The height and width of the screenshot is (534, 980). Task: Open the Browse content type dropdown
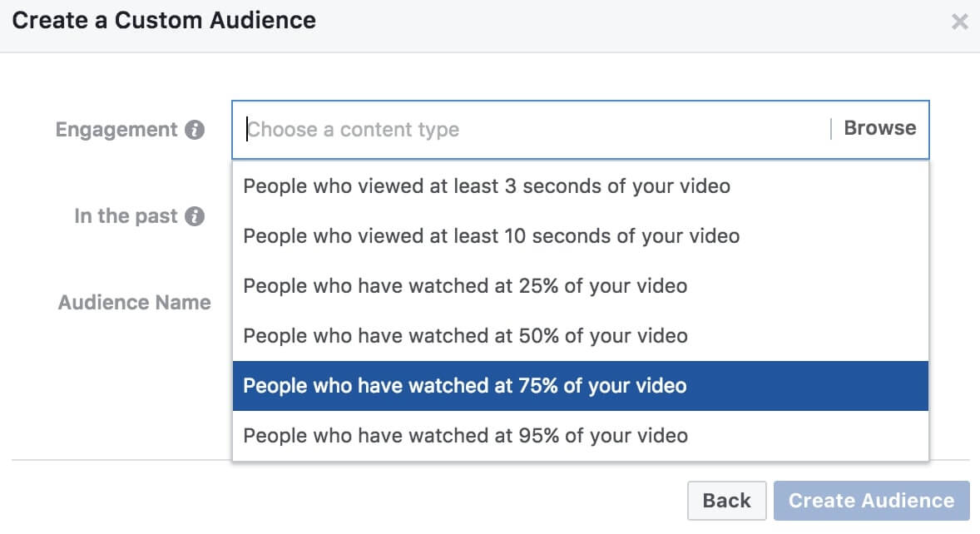click(880, 128)
